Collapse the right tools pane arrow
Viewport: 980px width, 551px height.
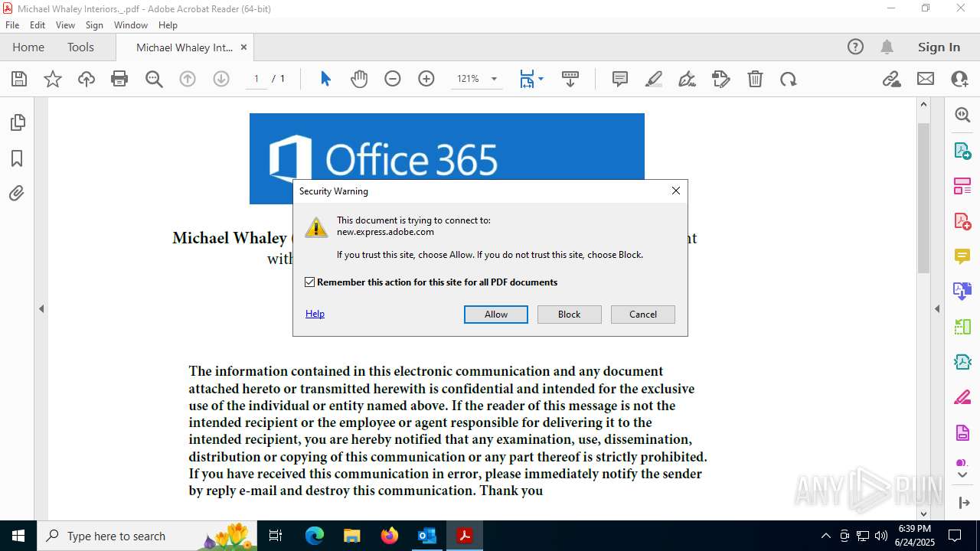pos(937,309)
